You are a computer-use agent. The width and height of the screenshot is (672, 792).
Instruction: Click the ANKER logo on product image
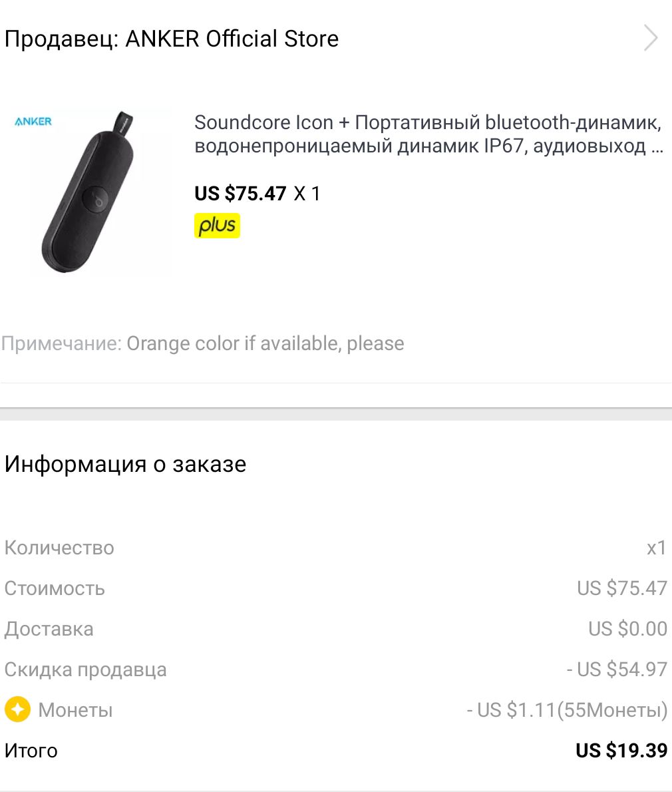33,121
